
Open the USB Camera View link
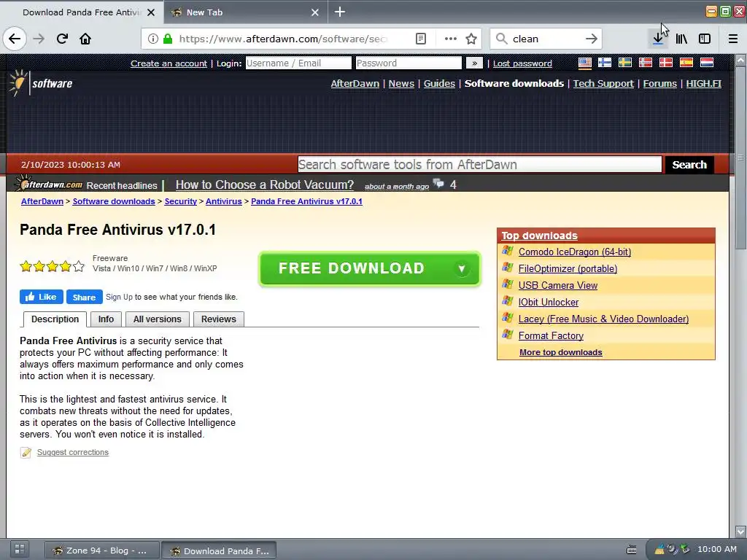coord(558,285)
